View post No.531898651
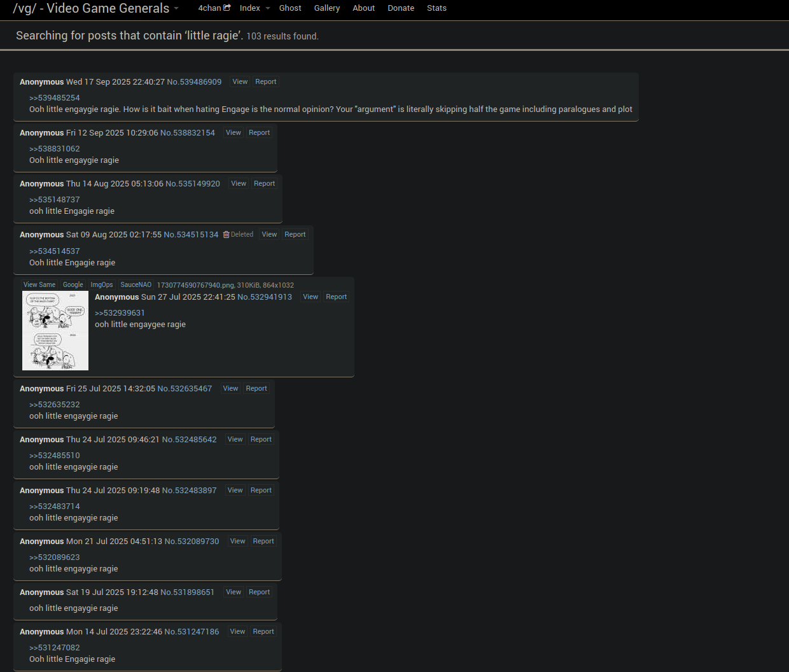Image resolution: width=789 pixels, height=672 pixels. 234,592
